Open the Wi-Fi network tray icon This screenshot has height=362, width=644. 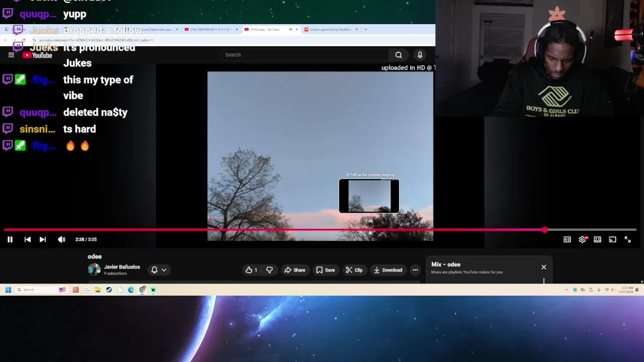(607, 290)
